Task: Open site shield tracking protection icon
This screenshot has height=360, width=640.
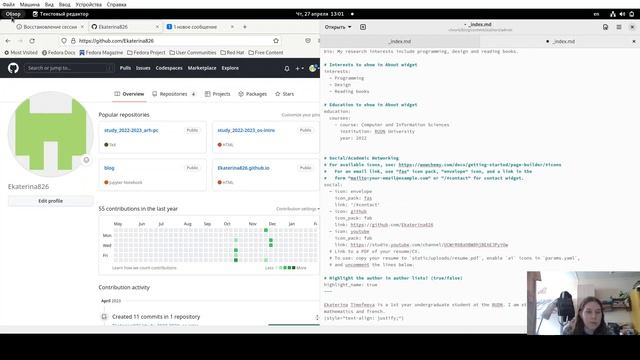Action: click(64, 41)
